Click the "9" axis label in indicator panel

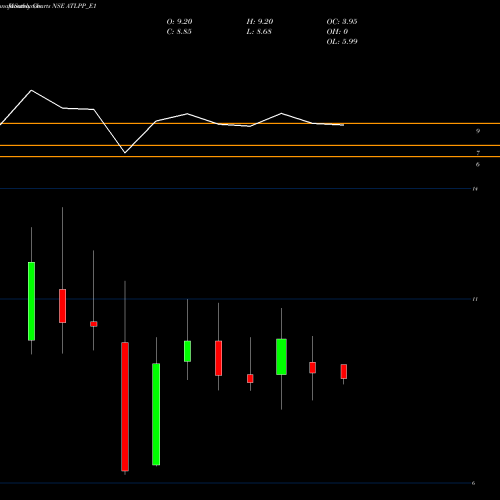478,131
